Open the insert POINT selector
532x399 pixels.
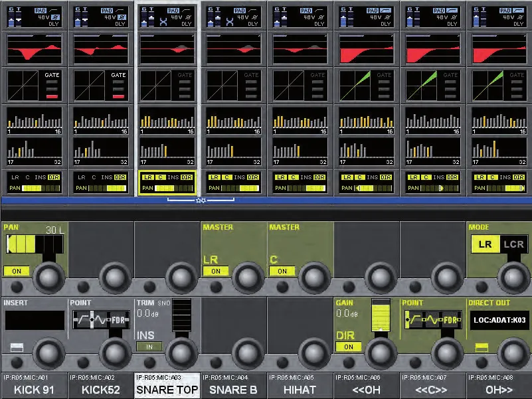pyautogui.click(x=101, y=319)
